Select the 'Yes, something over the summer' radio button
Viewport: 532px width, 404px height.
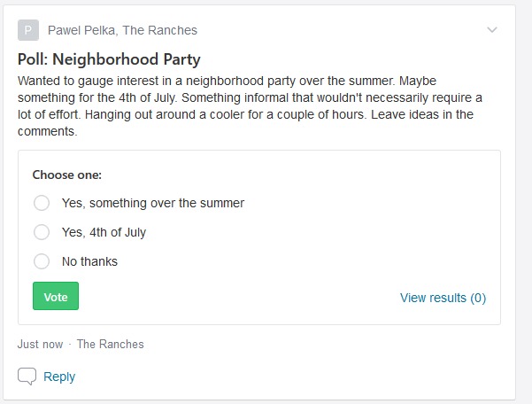tap(42, 203)
